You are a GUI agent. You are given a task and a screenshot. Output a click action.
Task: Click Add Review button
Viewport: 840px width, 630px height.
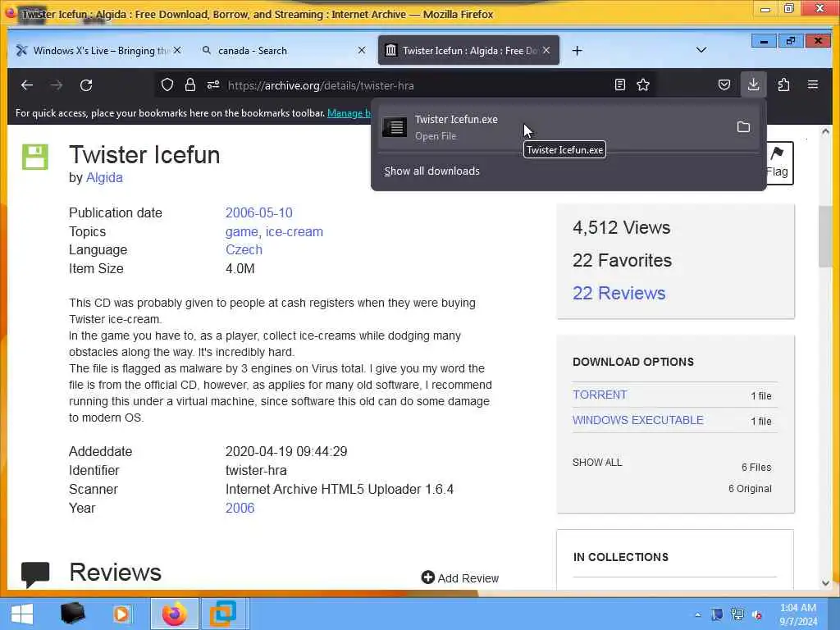pyautogui.click(x=460, y=578)
